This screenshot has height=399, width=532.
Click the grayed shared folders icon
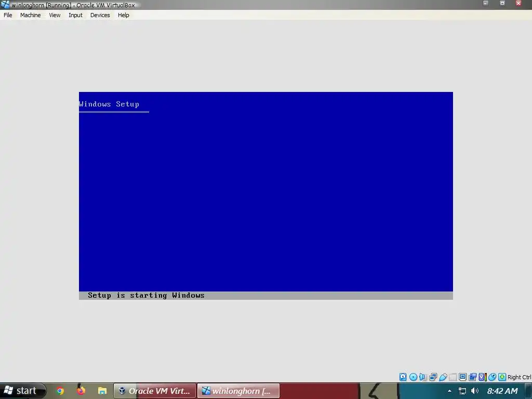[453, 377]
